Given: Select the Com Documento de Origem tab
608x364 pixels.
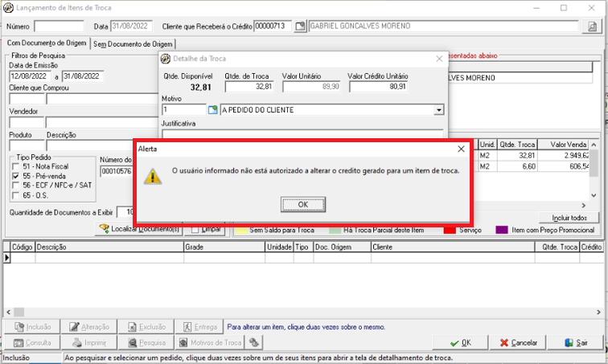Looking at the screenshot, I should tap(47, 43).
